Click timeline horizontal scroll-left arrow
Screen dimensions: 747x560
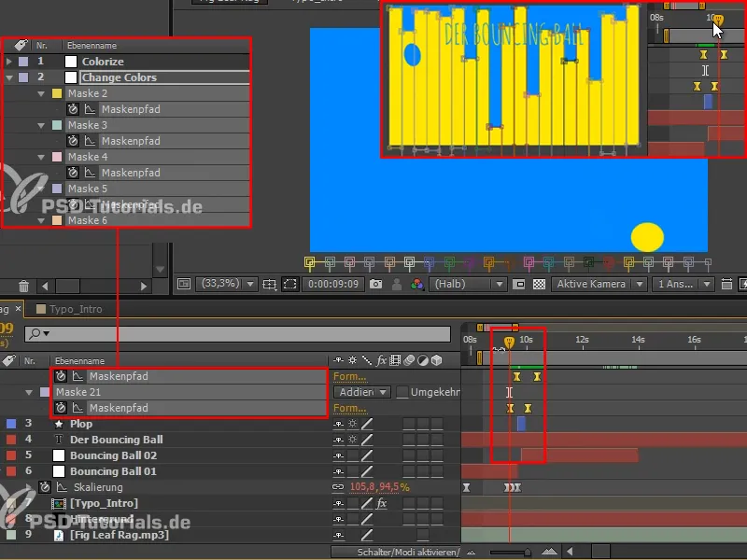click(570, 552)
